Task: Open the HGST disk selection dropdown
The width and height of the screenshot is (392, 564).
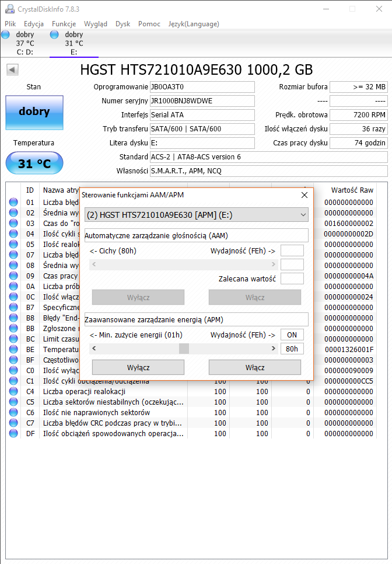Action: (x=197, y=215)
